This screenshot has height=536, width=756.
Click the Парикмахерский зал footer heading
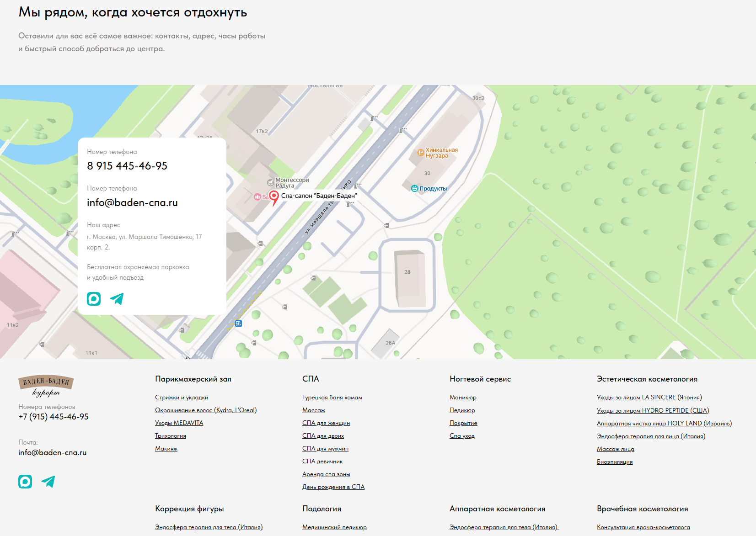tap(193, 379)
